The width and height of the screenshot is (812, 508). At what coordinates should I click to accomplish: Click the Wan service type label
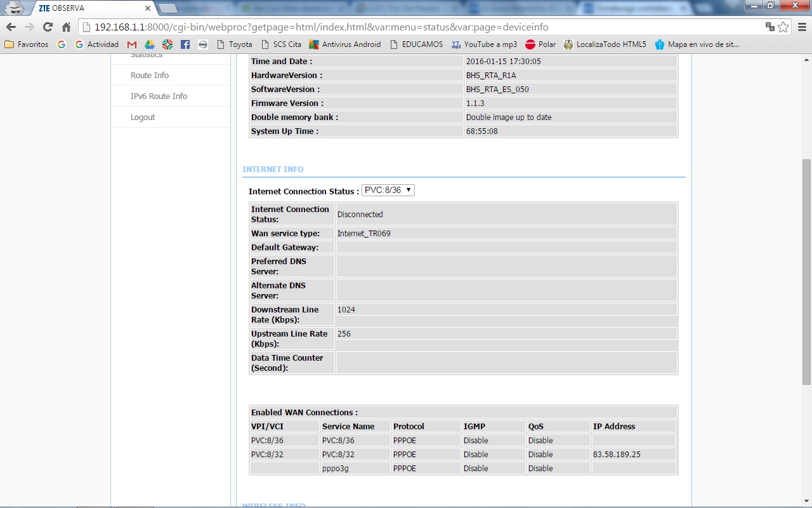tap(285, 234)
